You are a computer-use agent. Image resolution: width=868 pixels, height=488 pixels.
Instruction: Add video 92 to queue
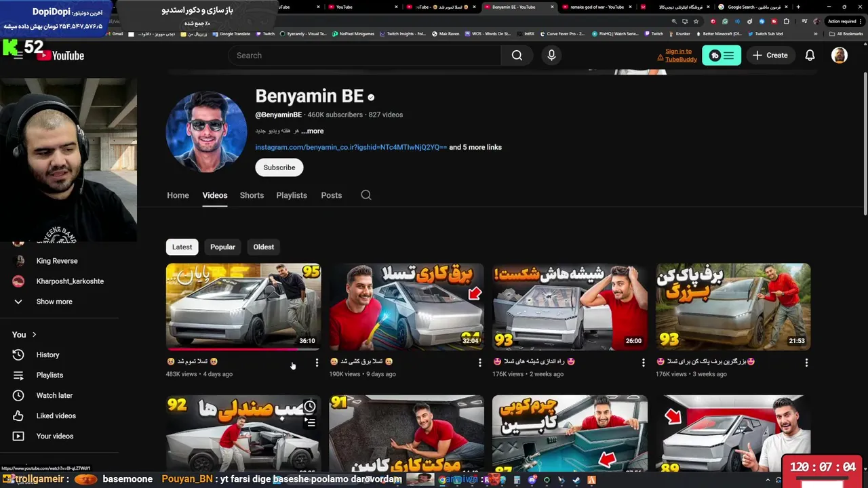tap(310, 423)
